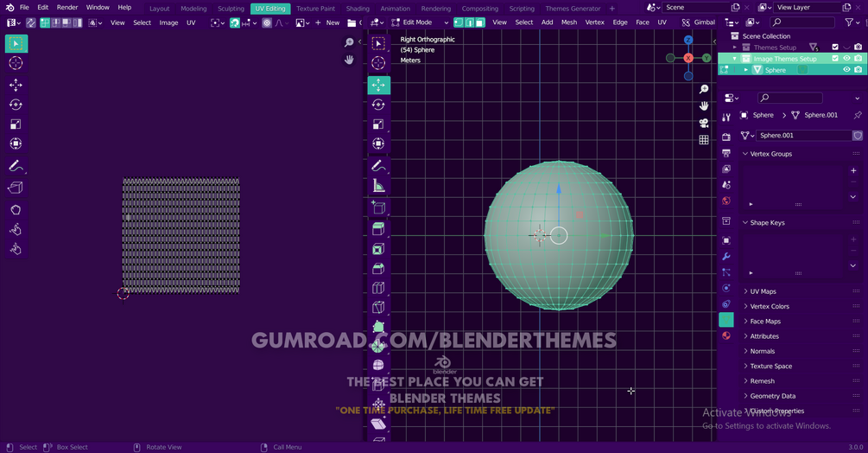Open the Edit Mode dropdown
Viewport: 868px width, 453px height.
(x=420, y=22)
